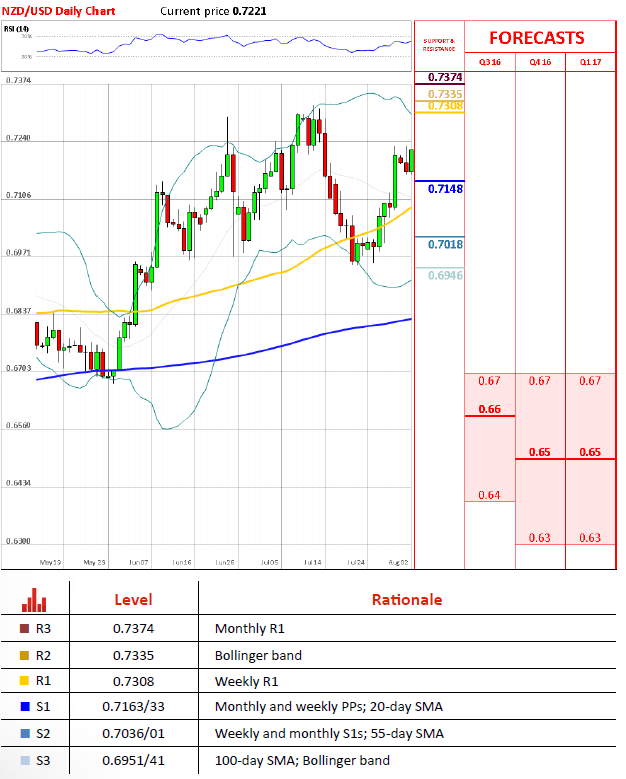Click the 0.6703 y-axis price label
Viewport: 626px width, 779px height.
18,368
